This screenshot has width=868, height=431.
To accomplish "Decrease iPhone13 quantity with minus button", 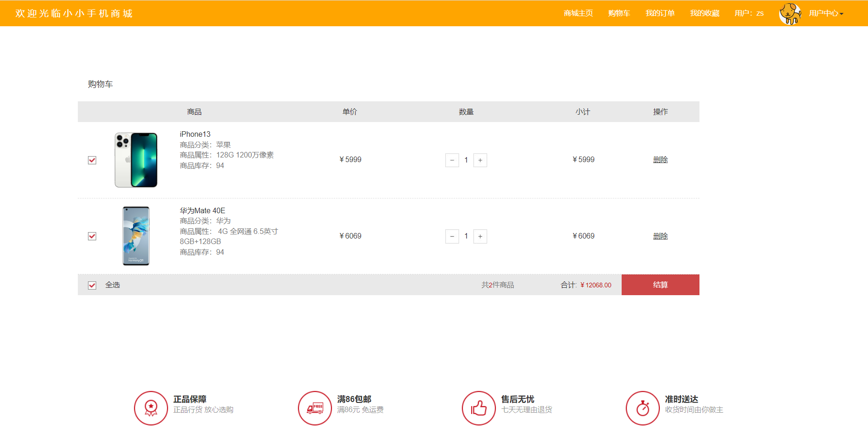I will coord(452,160).
